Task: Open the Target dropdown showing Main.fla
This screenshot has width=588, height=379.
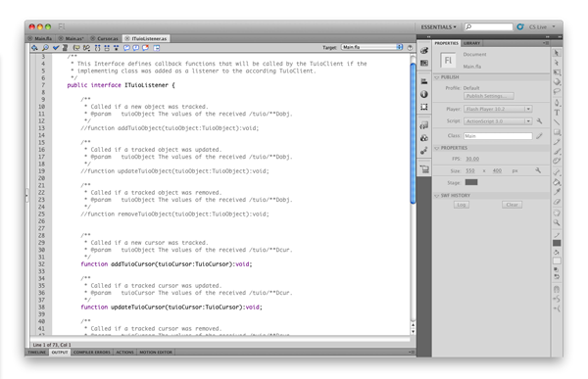Action: tap(372, 47)
